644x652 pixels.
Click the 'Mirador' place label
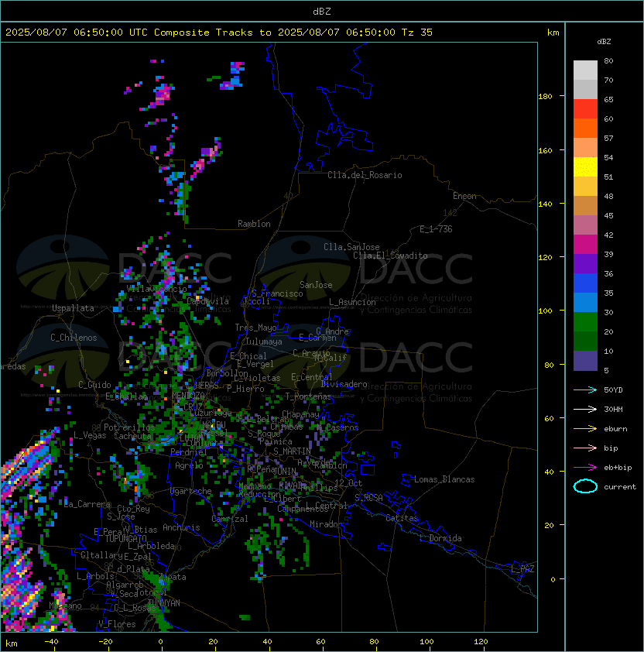tap(327, 524)
